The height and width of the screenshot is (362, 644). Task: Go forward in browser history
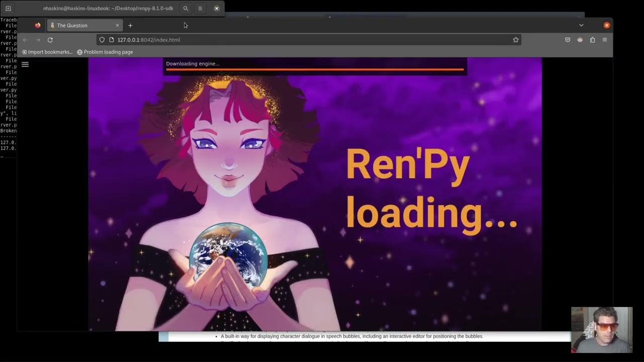pyautogui.click(x=38, y=40)
